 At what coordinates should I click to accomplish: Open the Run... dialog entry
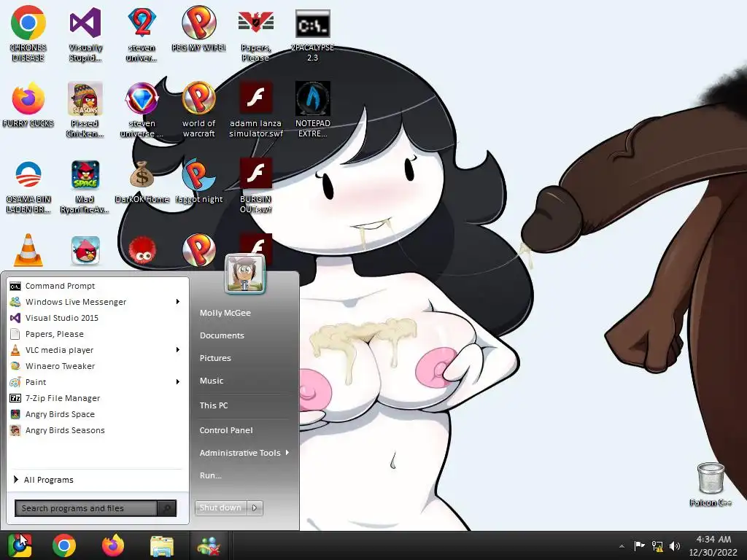210,475
